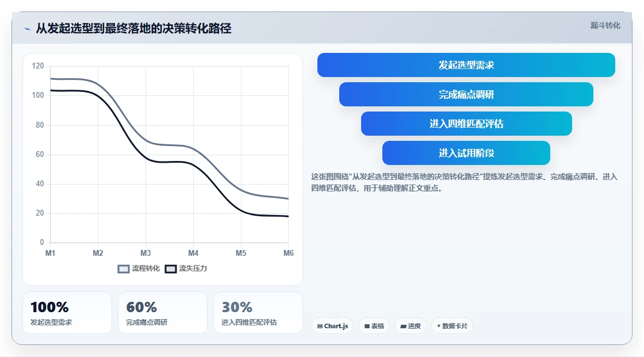Toggle the 流失压力 legend swatch
Image resolution: width=644 pixels, height=357 pixels.
click(171, 268)
